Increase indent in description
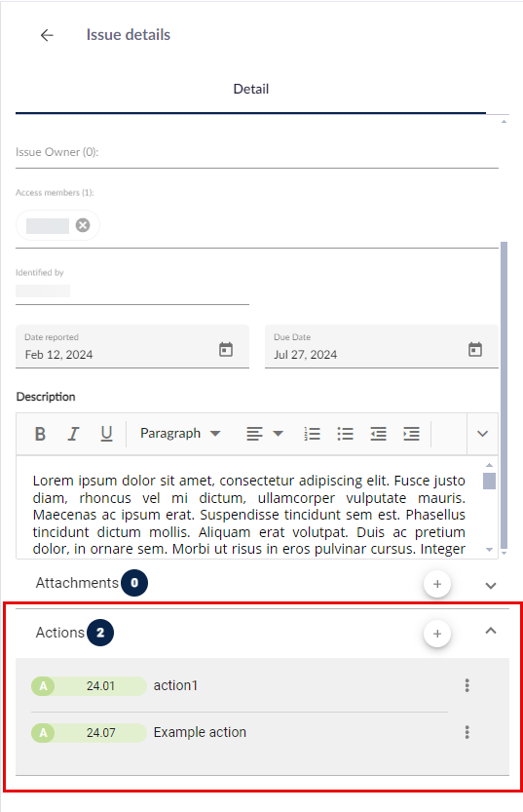Viewport: 523px width, 812px height. click(x=411, y=434)
